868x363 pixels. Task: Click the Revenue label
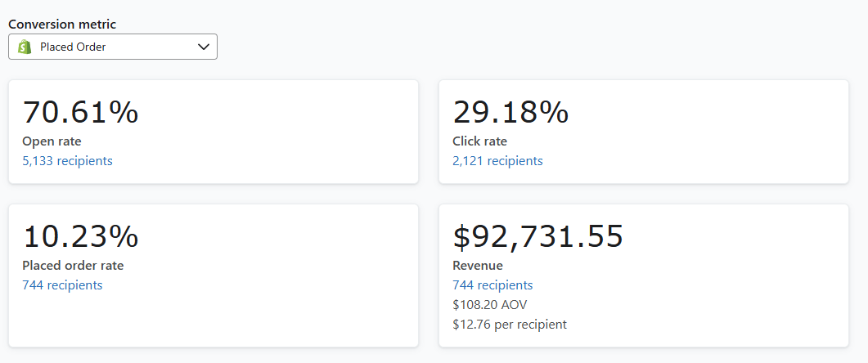478,266
